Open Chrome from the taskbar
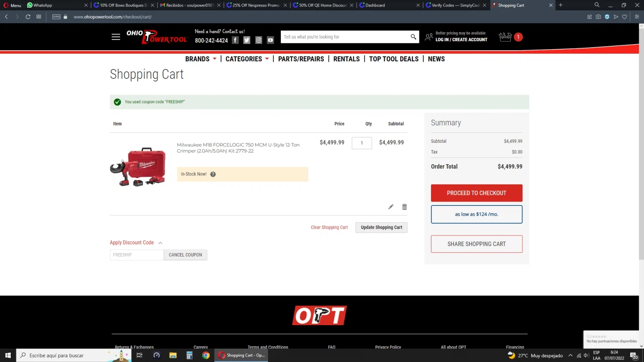 click(x=206, y=355)
